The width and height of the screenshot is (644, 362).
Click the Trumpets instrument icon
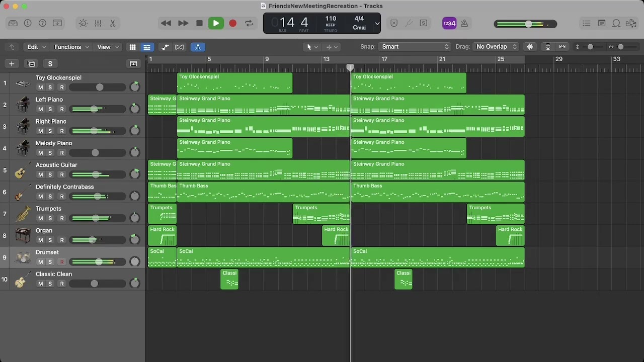point(22,214)
